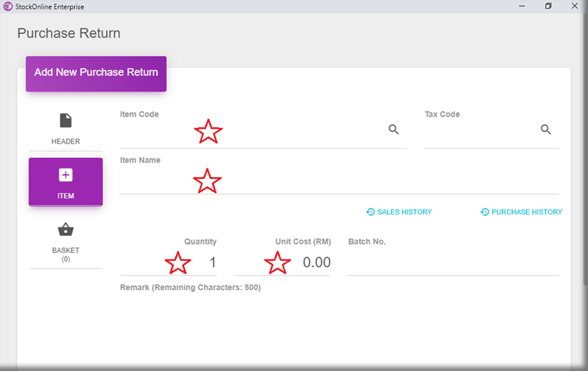Click the StockOnline Enterprise app logo icon
Viewport: 588px width, 371px height.
pos(8,6)
